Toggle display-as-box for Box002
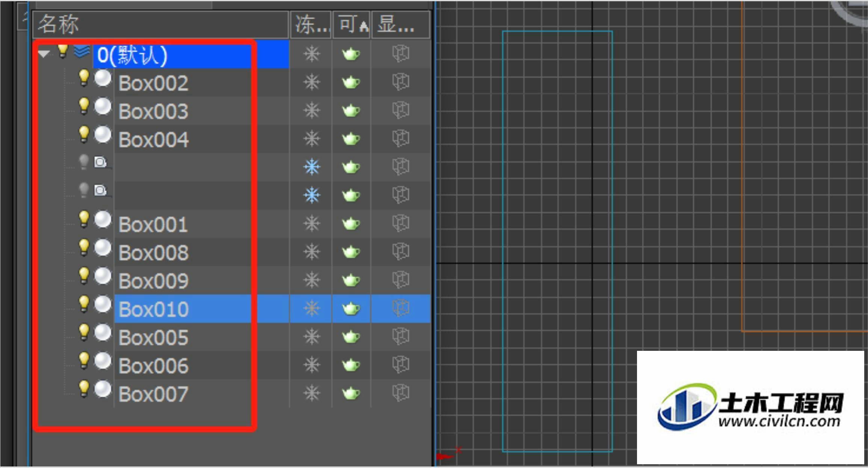868x468 pixels. 400,82
